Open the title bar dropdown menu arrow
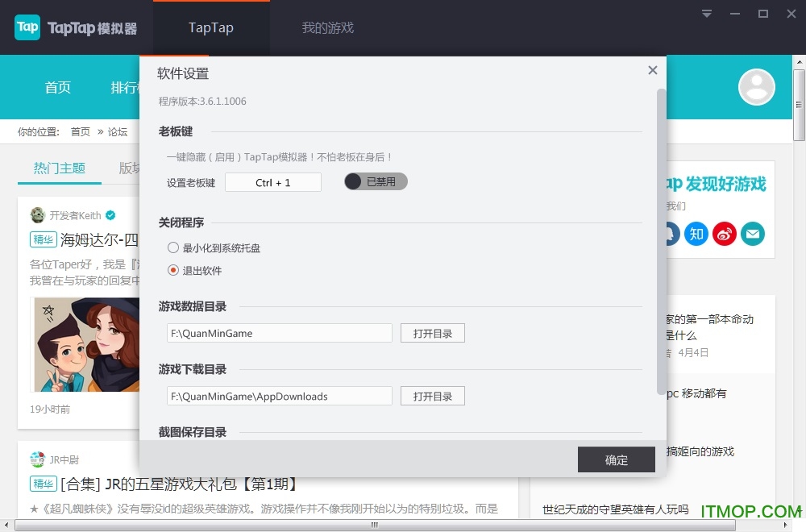 pos(707,14)
